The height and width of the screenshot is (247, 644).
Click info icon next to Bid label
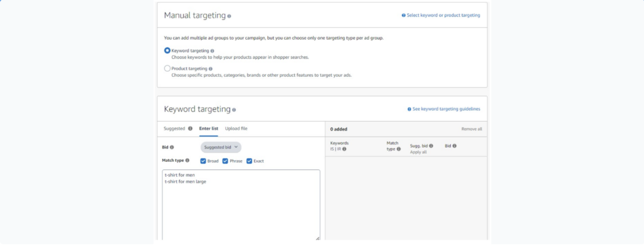(172, 147)
